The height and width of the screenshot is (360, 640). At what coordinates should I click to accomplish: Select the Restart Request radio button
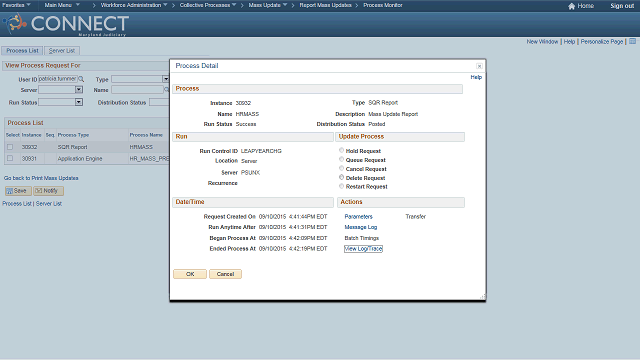[341, 186]
